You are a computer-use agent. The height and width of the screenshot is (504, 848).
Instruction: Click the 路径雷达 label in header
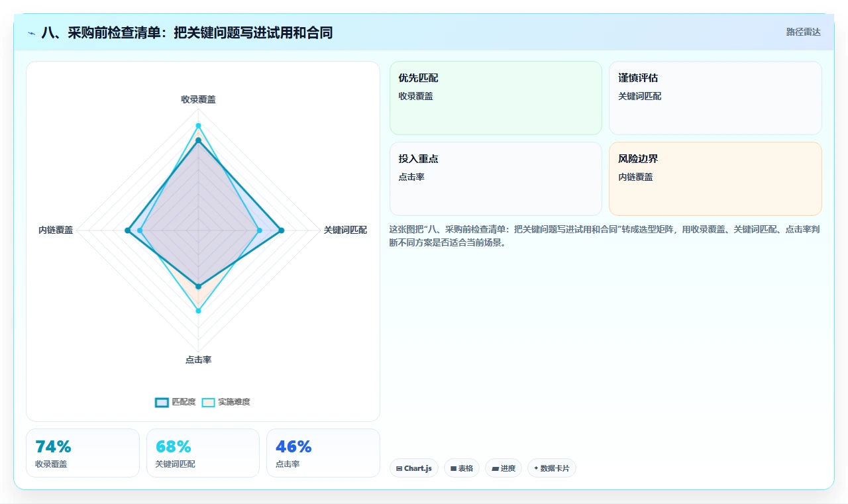pos(803,32)
